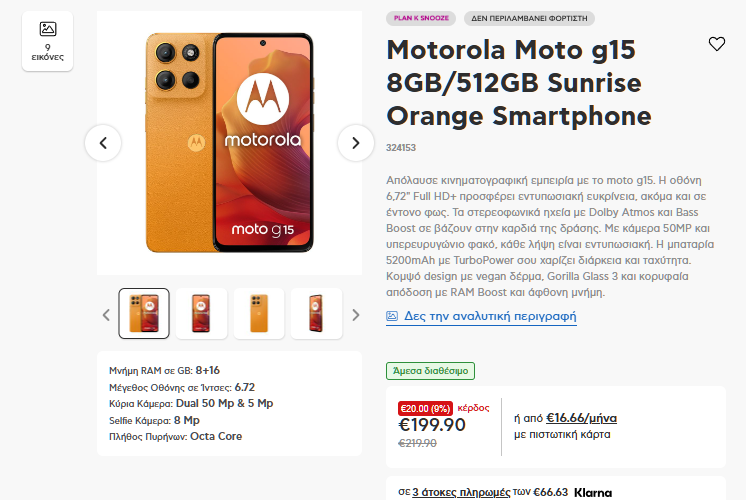The height and width of the screenshot is (500, 746).
Task: Go to previous thumbnails with small left chevron
Action: (x=107, y=315)
